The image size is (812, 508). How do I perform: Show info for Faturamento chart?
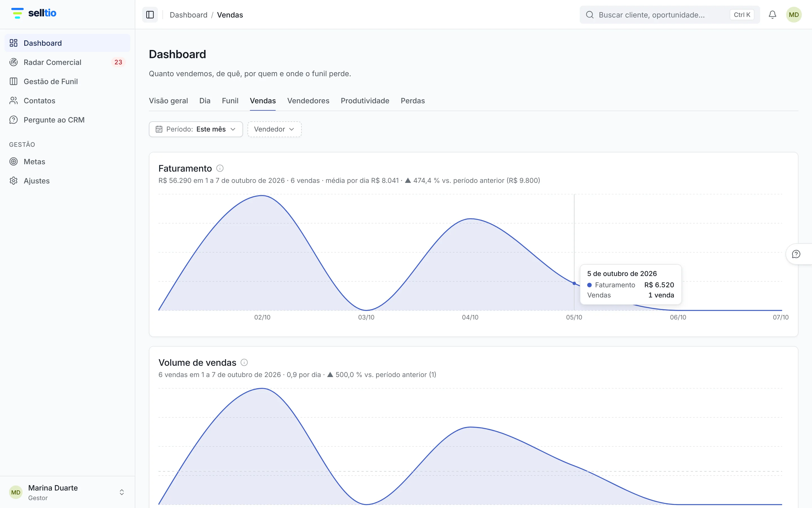tap(220, 168)
